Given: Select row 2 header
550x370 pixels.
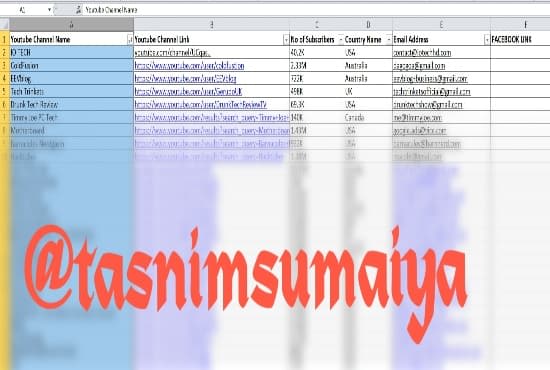Looking at the screenshot, I should 5,52.
